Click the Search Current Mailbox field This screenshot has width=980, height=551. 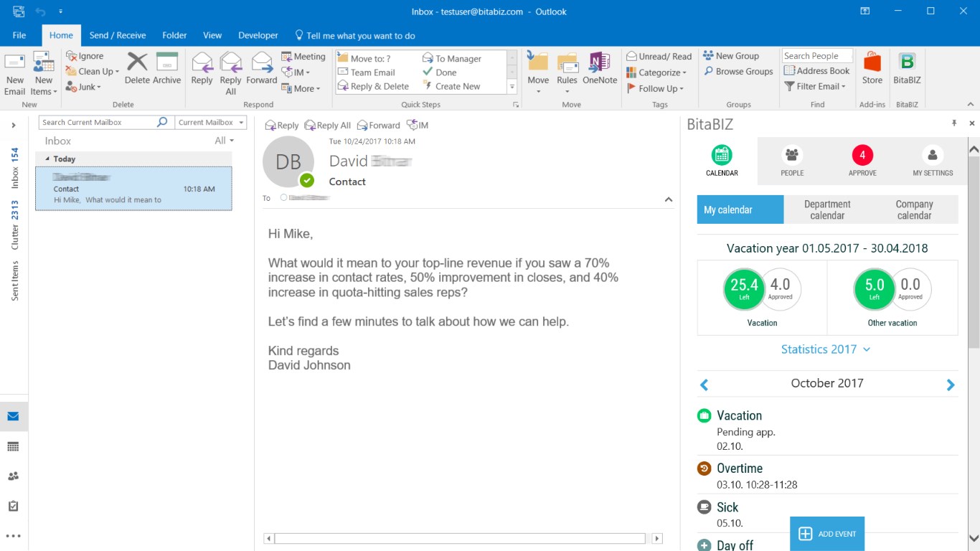click(x=98, y=123)
